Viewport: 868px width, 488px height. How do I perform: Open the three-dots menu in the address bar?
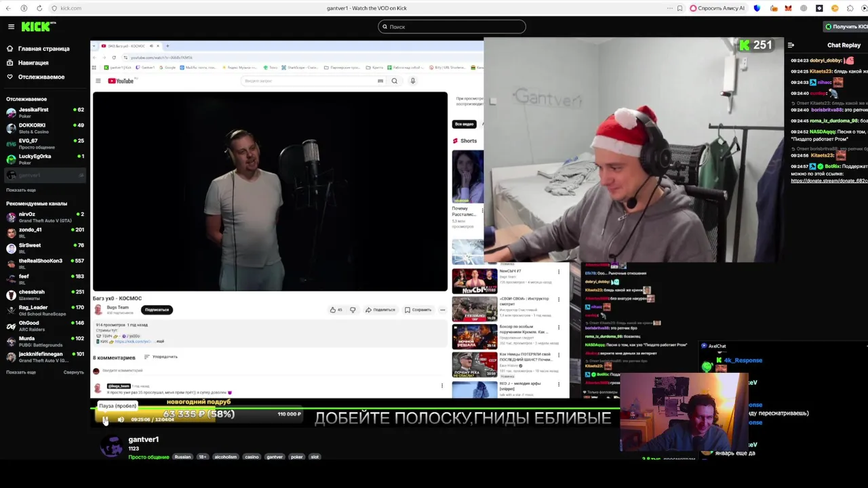(669, 8)
